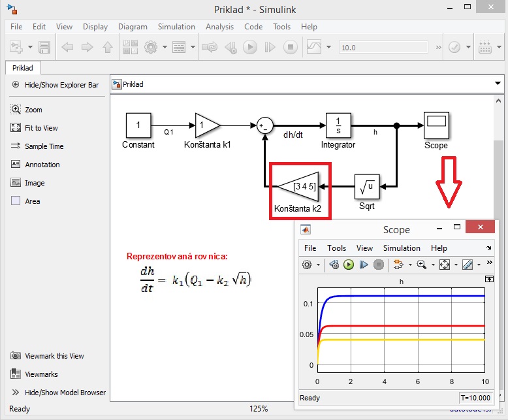Image resolution: width=508 pixels, height=420 pixels.
Task: Select the Constant block
Action: [x=138, y=125]
